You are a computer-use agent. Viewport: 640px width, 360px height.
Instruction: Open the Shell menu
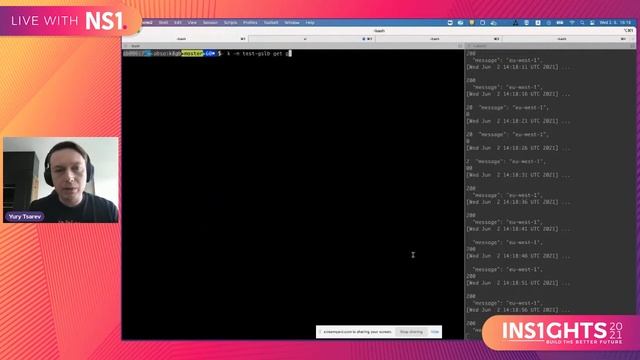click(163, 22)
